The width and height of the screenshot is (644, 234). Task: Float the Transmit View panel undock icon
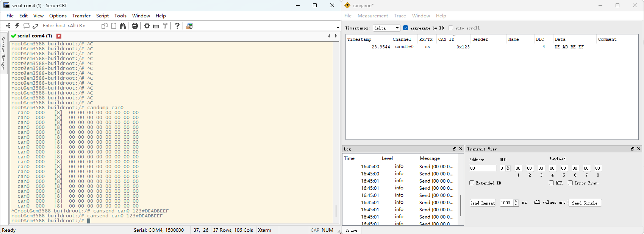633,149
